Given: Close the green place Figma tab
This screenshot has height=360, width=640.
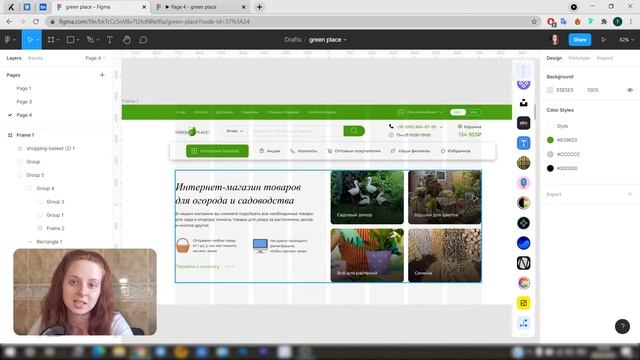Looking at the screenshot, I should click(x=144, y=7).
